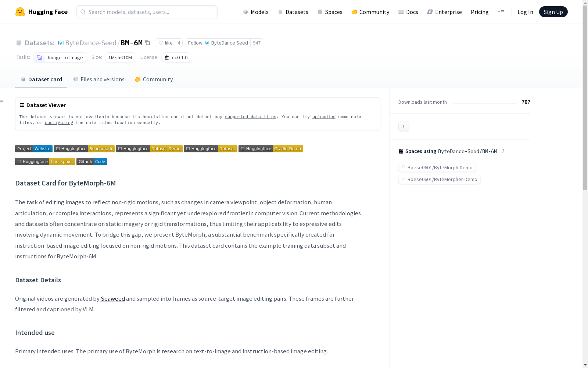The width and height of the screenshot is (588, 368).
Task: Focus the search models, datasets, users field
Action: click(x=147, y=12)
